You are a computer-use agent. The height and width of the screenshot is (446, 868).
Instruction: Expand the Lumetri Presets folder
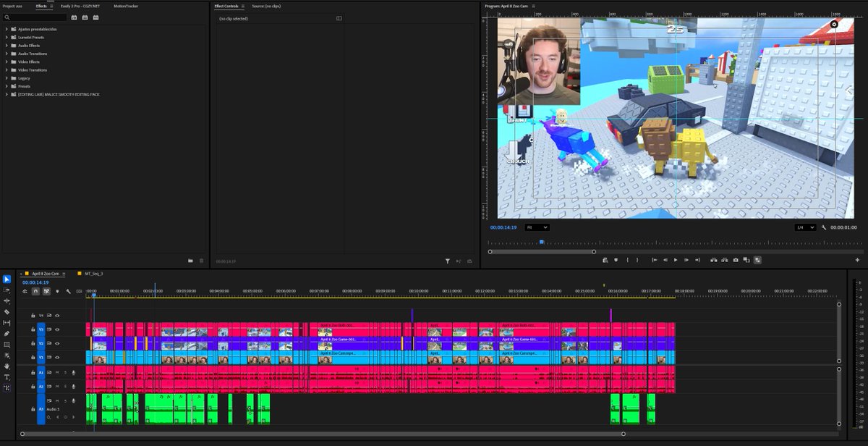click(7, 37)
